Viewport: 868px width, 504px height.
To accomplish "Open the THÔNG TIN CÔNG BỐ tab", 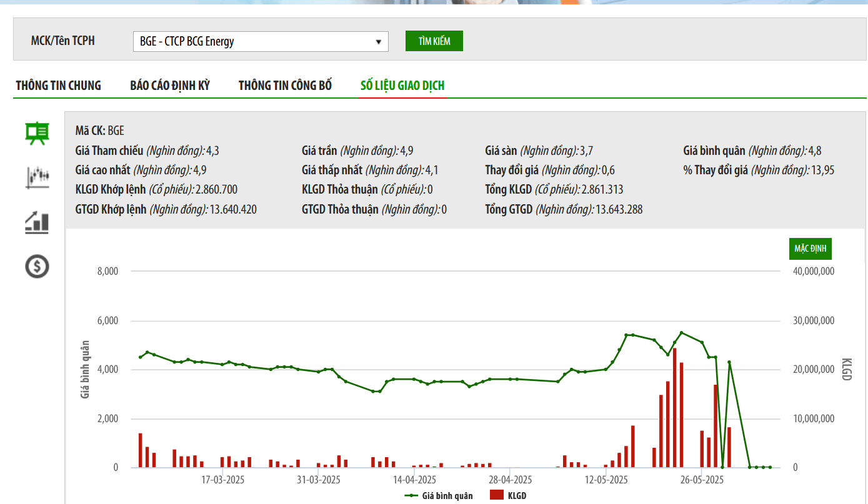I will pos(285,86).
